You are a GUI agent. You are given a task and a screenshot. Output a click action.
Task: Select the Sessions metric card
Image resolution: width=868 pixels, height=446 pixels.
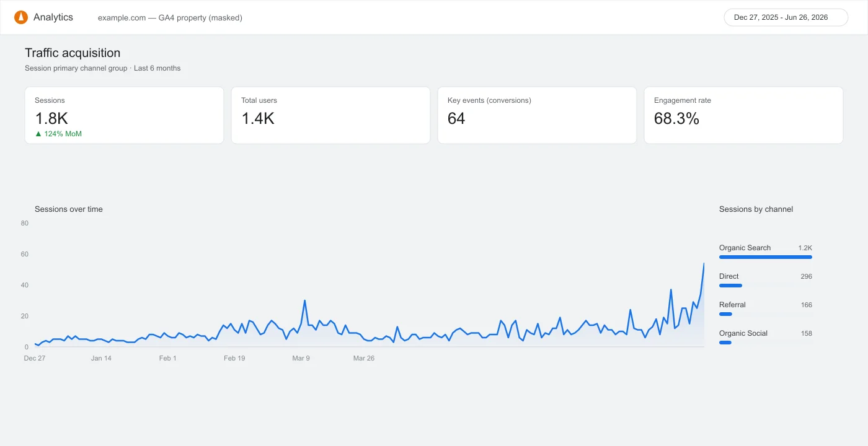(124, 115)
